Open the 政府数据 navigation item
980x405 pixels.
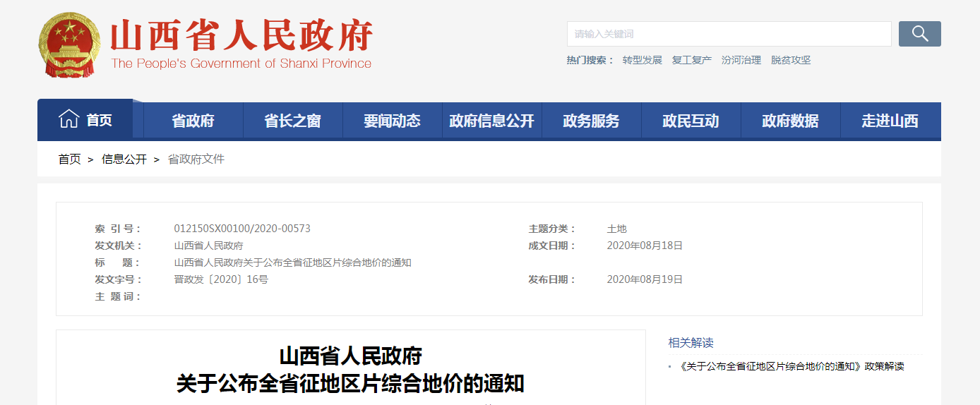(790, 121)
